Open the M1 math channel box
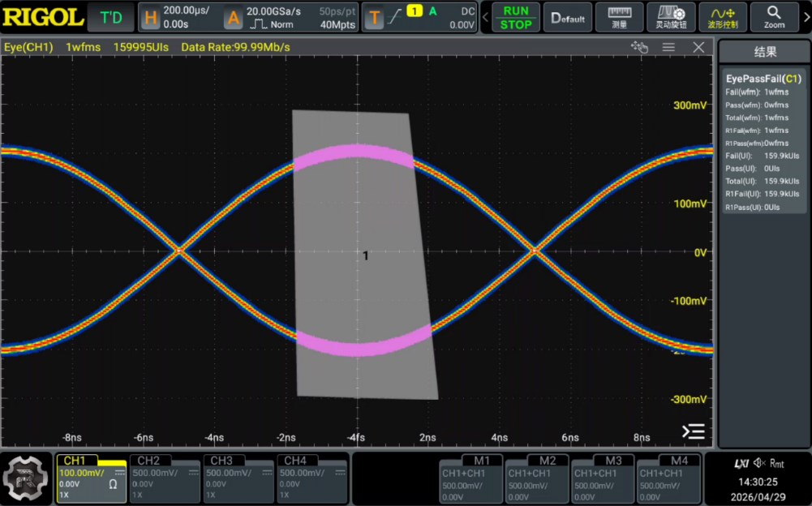This screenshot has height=506, width=812. tap(472, 479)
